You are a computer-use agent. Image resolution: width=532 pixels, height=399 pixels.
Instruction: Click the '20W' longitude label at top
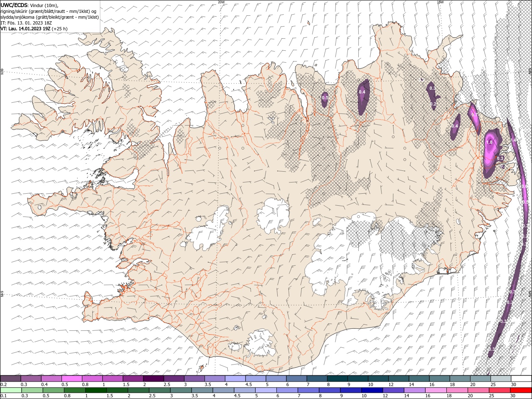pos(221,2)
